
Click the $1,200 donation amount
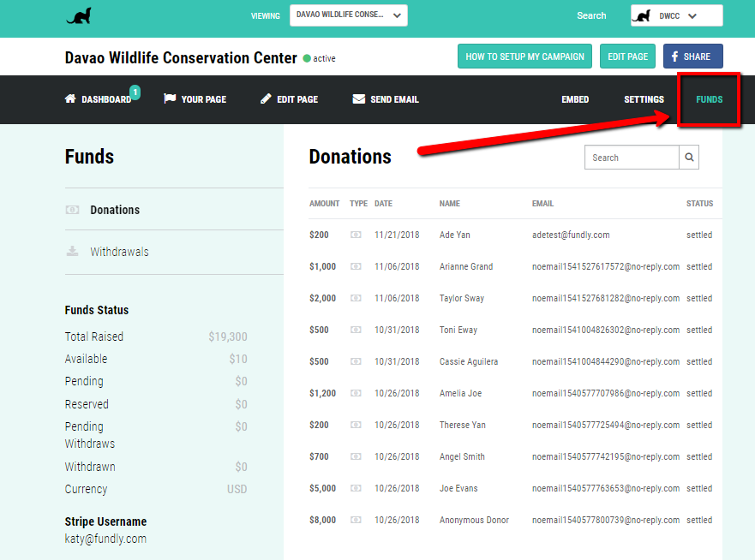(x=322, y=393)
